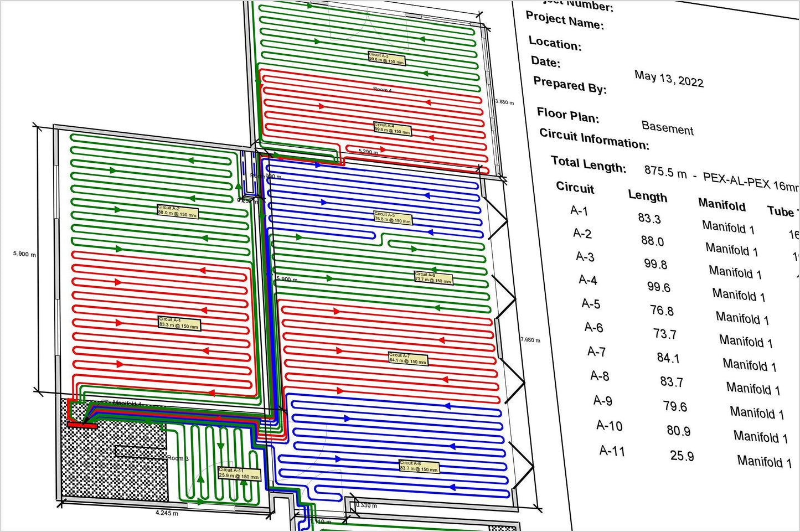Click the Circuit A-3 label tag
Screen dimensions: 800x532
pos(387,58)
